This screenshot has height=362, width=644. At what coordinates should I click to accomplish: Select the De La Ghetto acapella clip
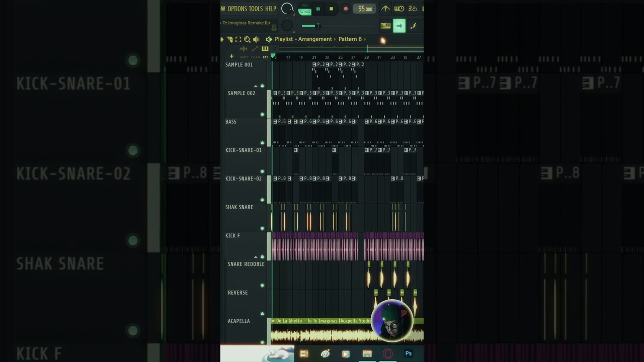tap(347, 332)
